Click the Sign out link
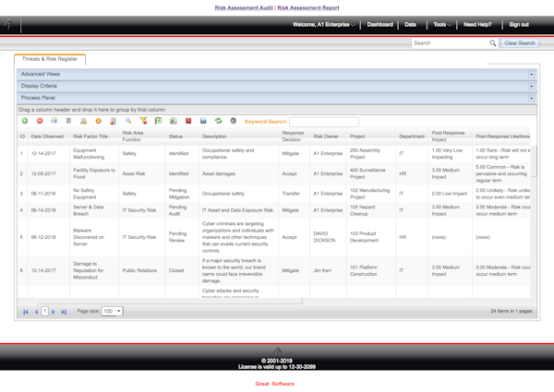The height and width of the screenshot is (392, 554). 519,25
